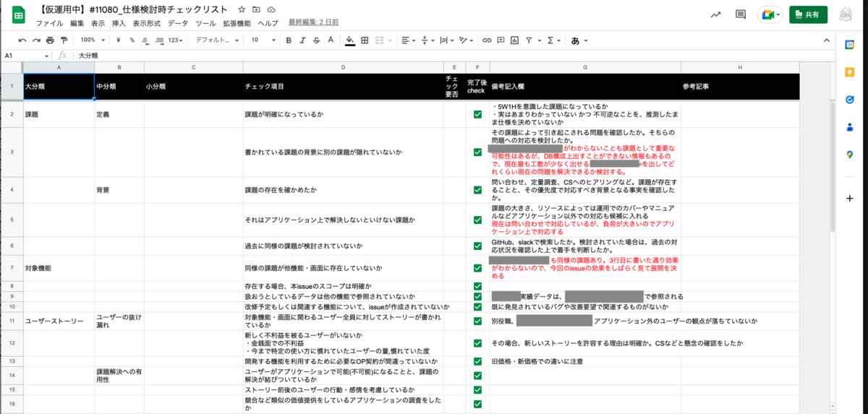
Task: Open Google Sheets home icon
Action: pos(20,14)
